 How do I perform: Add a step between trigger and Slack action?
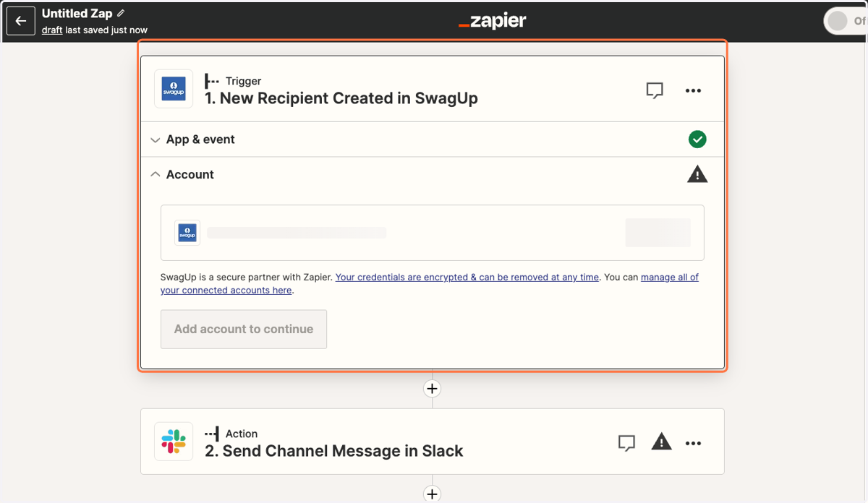point(432,389)
